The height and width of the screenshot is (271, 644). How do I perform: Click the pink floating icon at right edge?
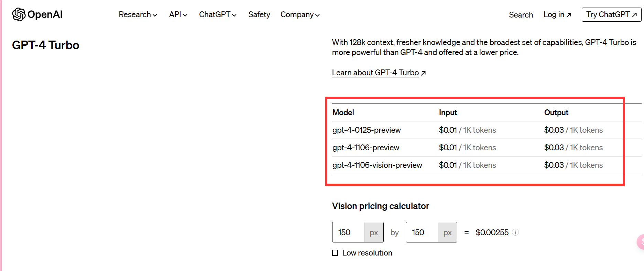point(641,242)
